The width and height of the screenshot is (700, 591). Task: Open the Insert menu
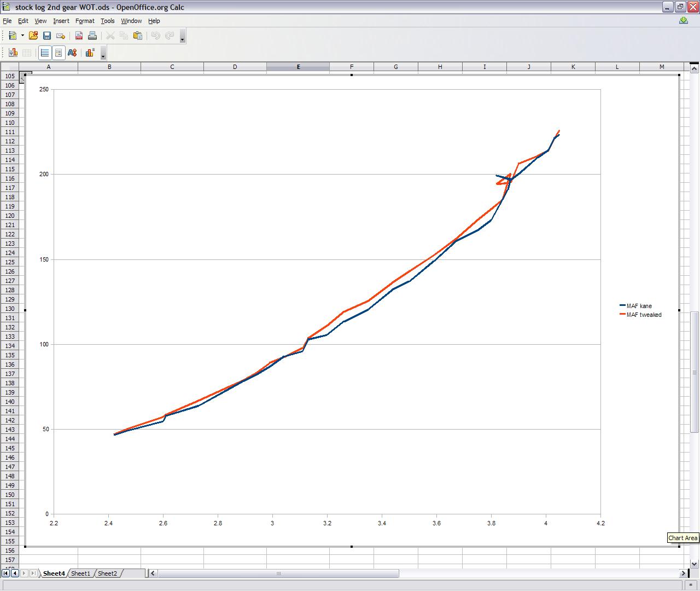pos(61,21)
